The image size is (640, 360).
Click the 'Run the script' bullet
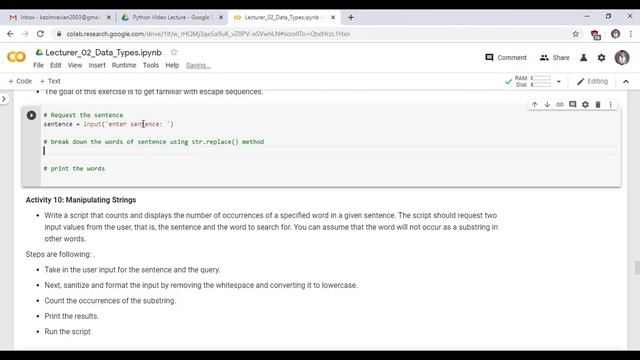click(x=67, y=332)
